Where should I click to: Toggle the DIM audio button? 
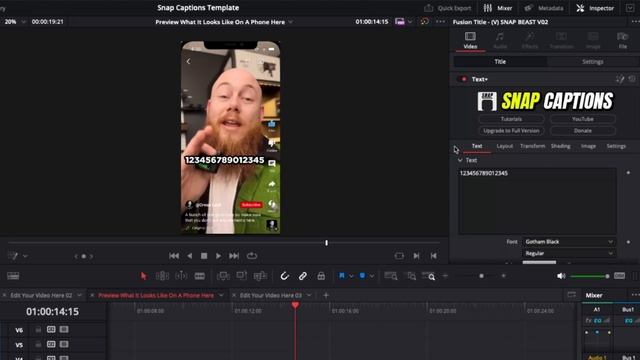(x=620, y=276)
